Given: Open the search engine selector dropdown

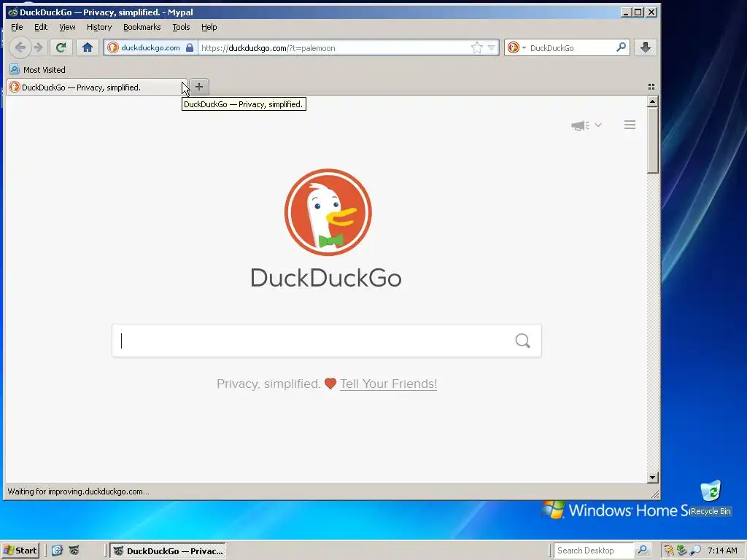Looking at the screenshot, I should (517, 47).
